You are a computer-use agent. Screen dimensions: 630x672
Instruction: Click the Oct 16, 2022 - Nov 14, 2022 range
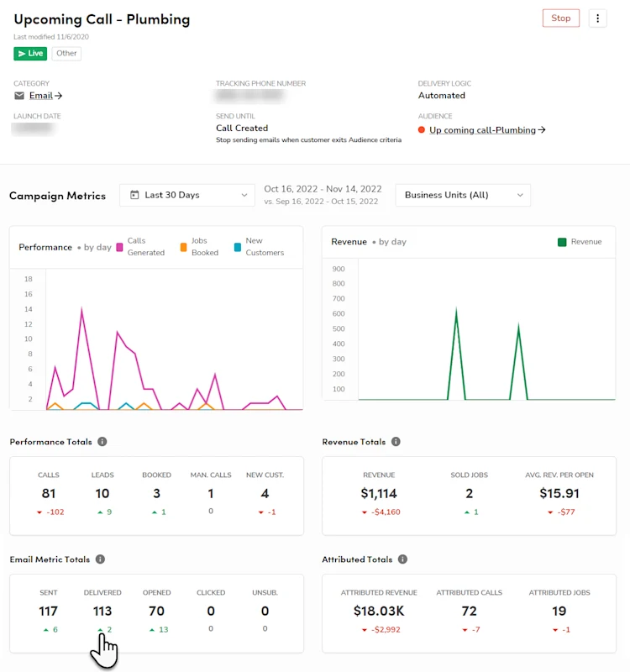point(323,189)
